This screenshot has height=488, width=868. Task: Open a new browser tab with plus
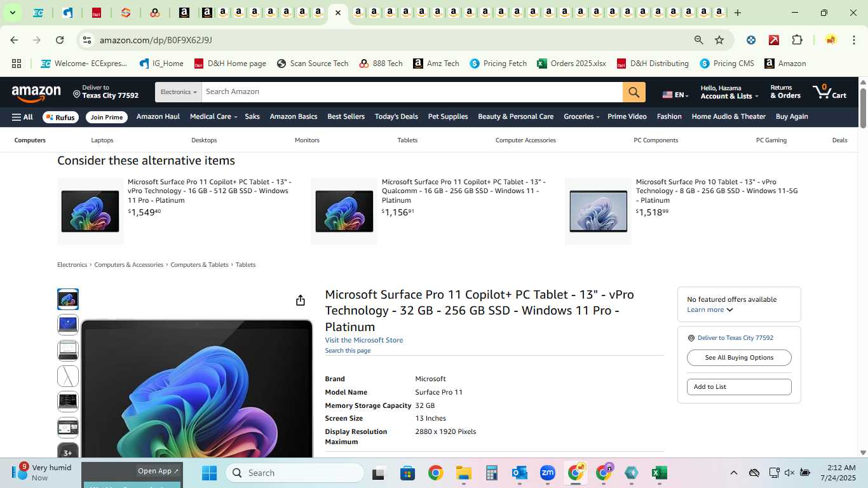tap(738, 13)
